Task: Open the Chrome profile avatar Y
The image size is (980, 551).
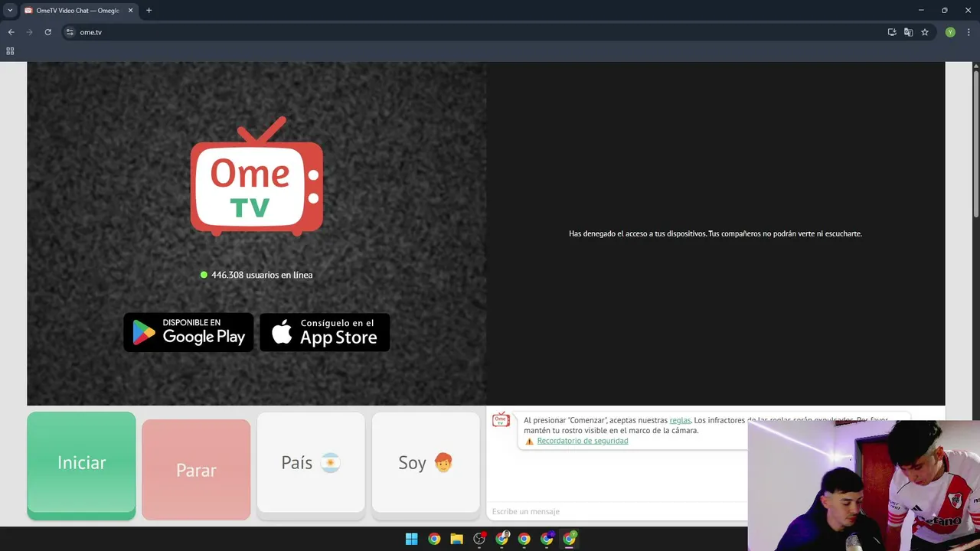Action: coord(950,32)
